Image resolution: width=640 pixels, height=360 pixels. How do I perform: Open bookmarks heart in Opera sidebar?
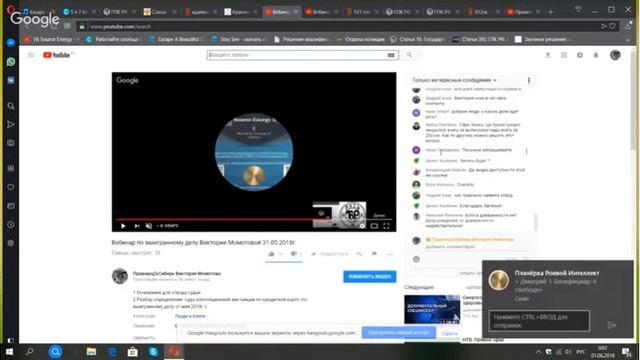coord(11,187)
